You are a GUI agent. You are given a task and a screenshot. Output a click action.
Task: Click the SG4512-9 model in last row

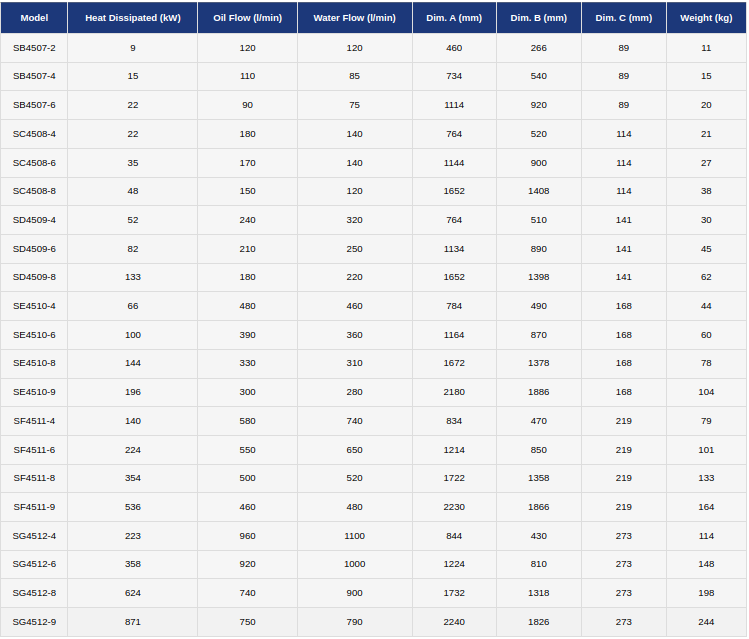tap(34, 622)
